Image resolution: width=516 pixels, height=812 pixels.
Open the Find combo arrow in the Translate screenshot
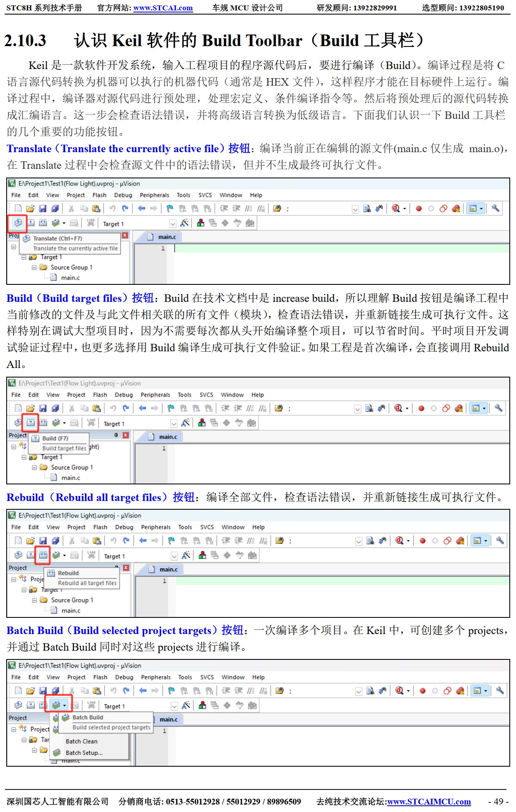point(355,209)
